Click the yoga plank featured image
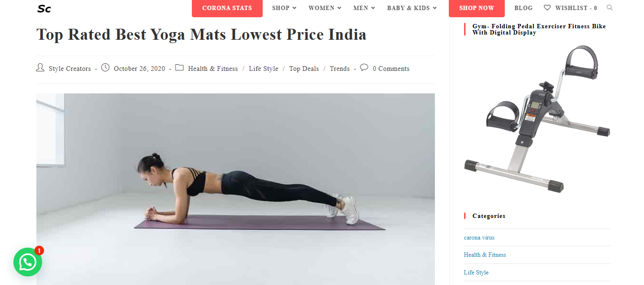 pos(235,189)
